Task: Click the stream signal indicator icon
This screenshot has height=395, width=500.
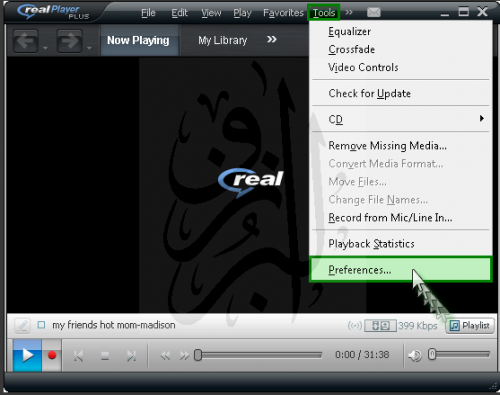Action: coord(354,325)
